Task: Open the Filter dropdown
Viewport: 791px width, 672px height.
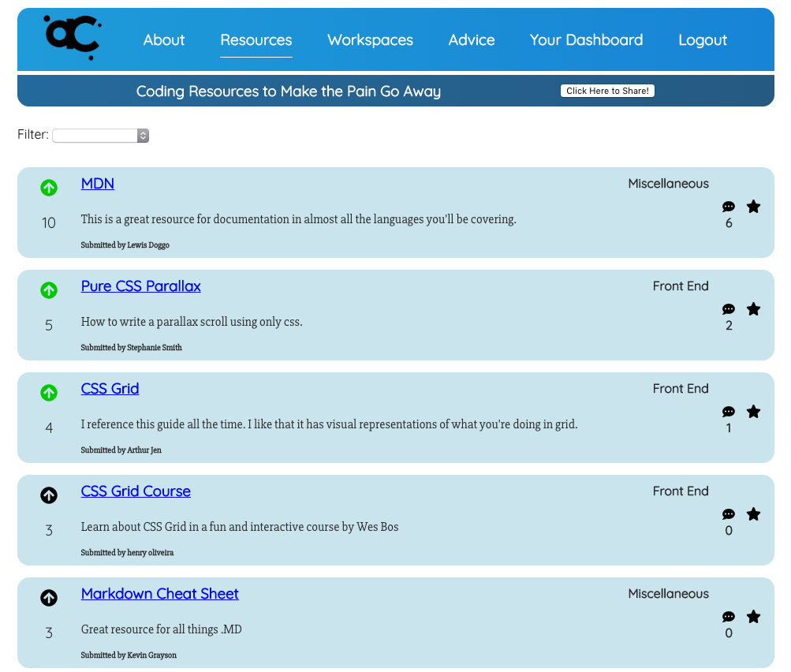Action: 100,136
